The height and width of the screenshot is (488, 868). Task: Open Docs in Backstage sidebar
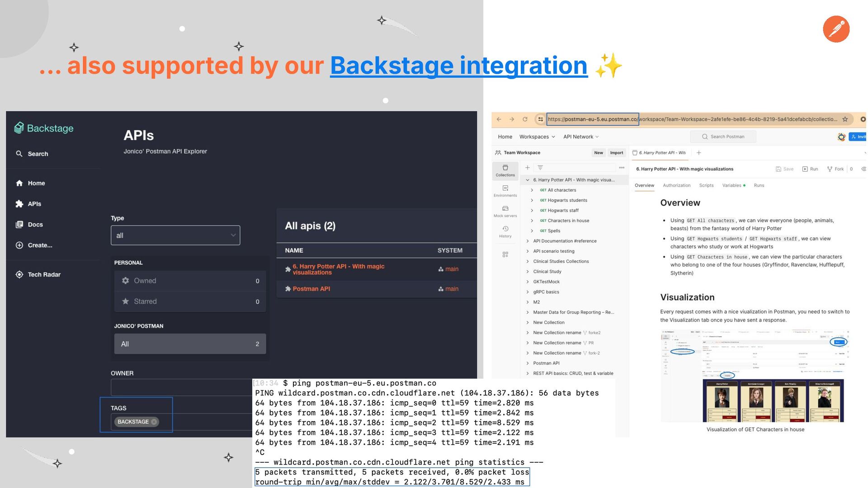[29, 225]
